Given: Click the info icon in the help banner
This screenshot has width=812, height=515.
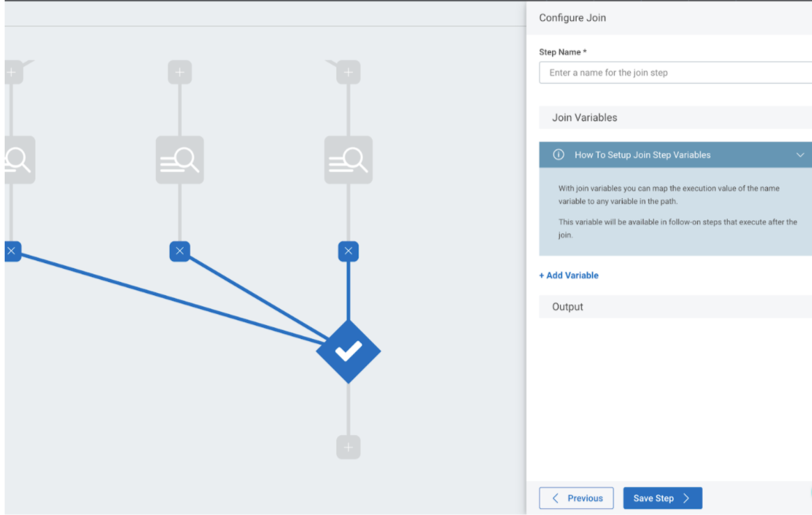Looking at the screenshot, I should point(558,154).
